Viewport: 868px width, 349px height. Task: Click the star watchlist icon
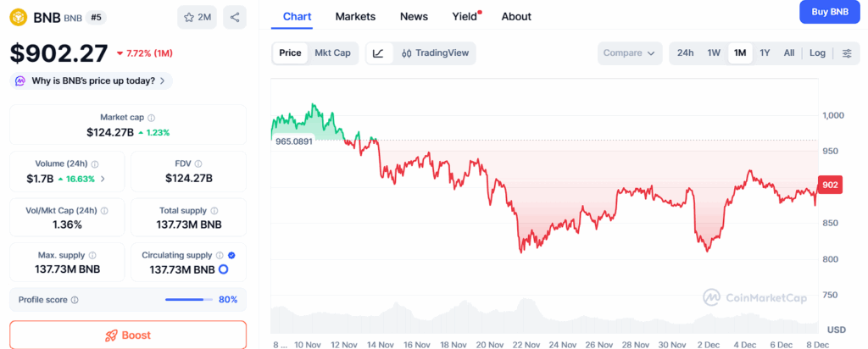(190, 17)
